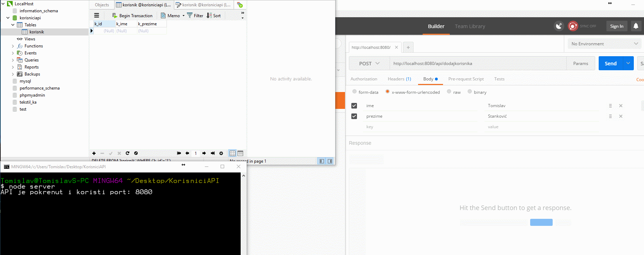Switch to form view icon
The height and width of the screenshot is (255, 644).
click(240, 153)
